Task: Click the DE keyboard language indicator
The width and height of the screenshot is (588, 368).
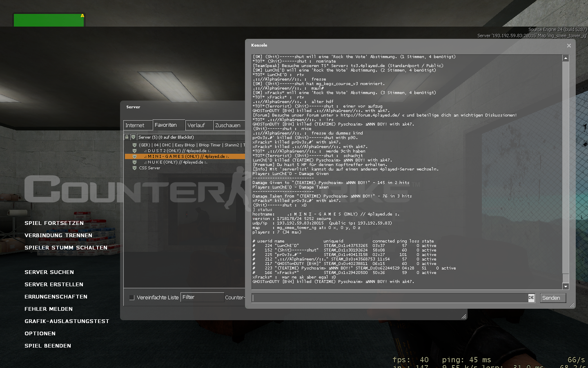Action: 531,298
